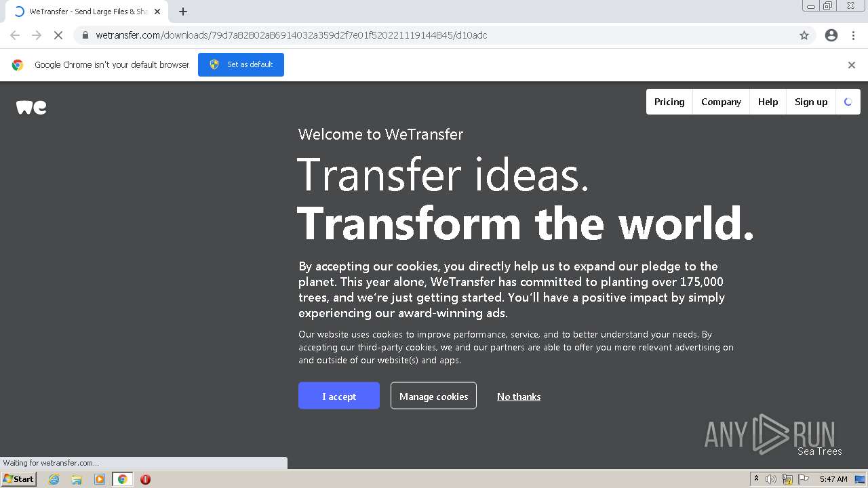The height and width of the screenshot is (488, 868).
Task: Click "Google Chrome isn't your default browser" text
Action: 112,65
